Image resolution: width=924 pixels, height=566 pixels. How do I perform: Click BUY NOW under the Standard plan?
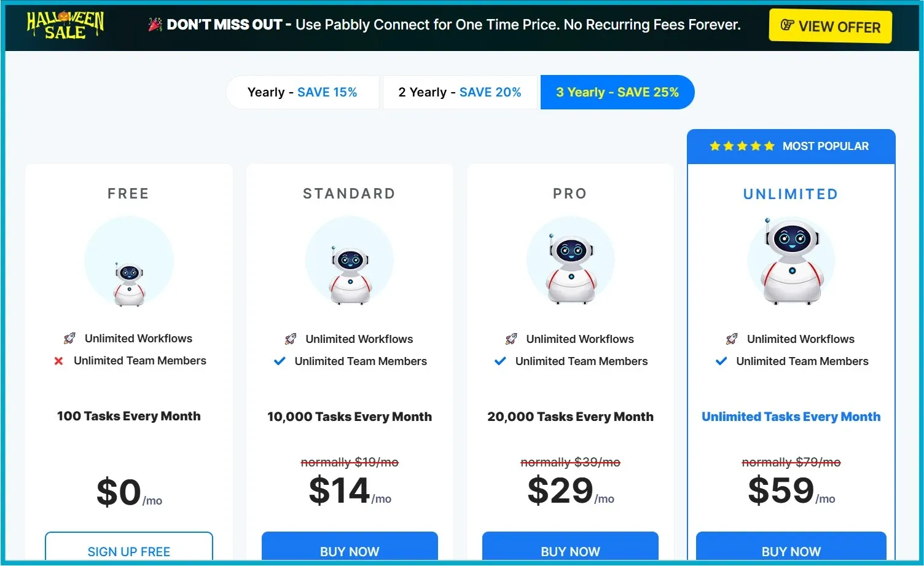click(350, 551)
